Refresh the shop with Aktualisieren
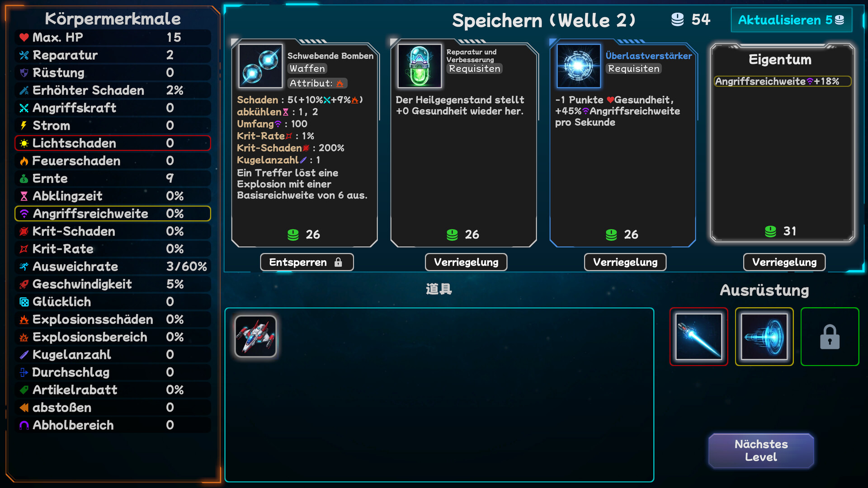The height and width of the screenshot is (488, 868). pyautogui.click(x=792, y=20)
